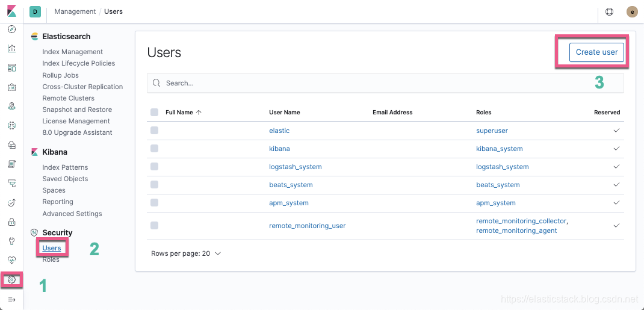Toggle the select-all users checkbox
This screenshot has height=310, width=644.
155,112
